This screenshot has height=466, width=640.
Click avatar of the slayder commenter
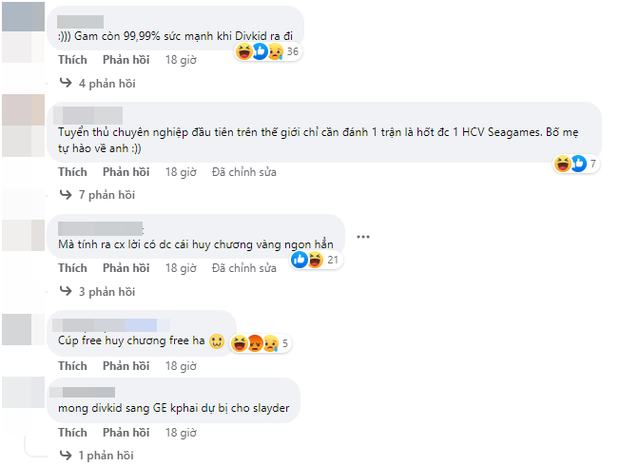tap(23, 393)
